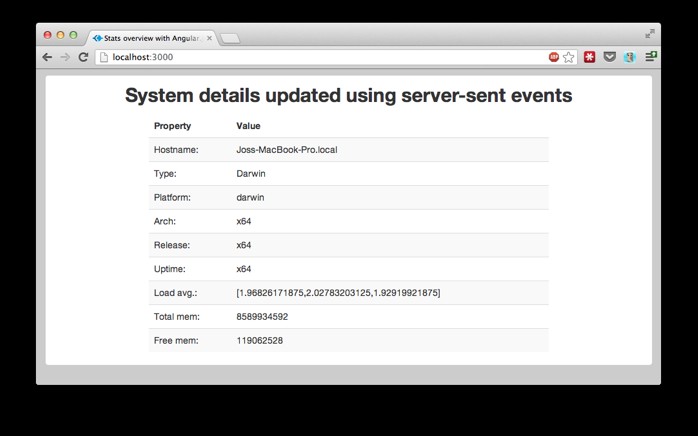Click the blue round extension icon
698x436 pixels.
point(629,57)
